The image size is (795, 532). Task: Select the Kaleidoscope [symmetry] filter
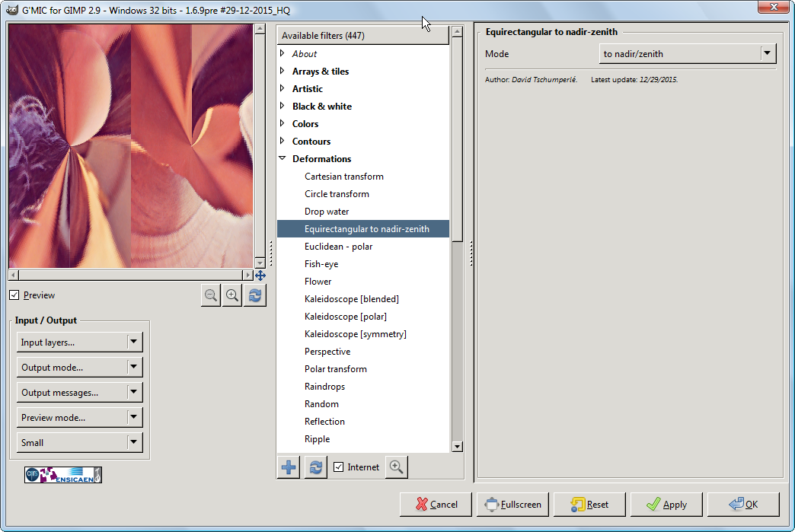pyautogui.click(x=363, y=334)
